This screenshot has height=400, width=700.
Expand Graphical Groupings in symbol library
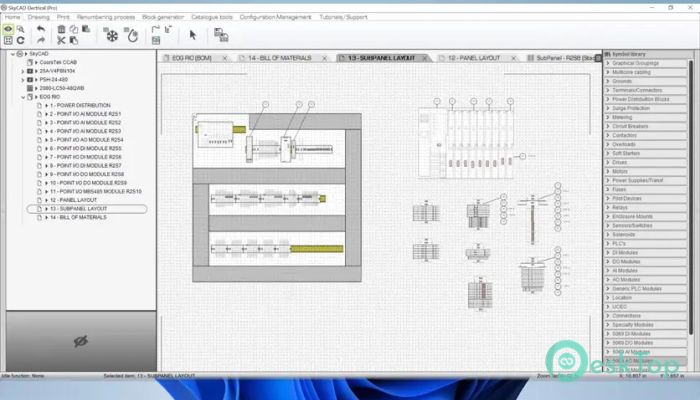pos(646,63)
